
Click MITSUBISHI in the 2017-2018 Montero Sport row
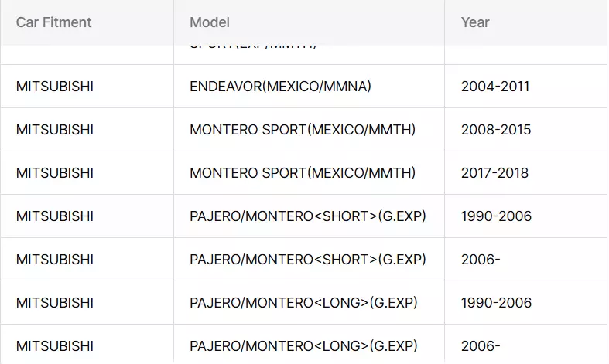55,172
